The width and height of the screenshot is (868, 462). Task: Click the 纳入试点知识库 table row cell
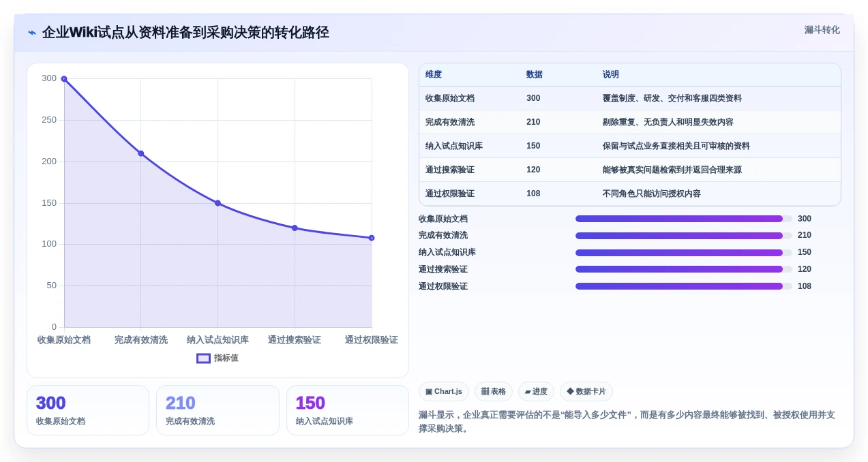coord(454,146)
